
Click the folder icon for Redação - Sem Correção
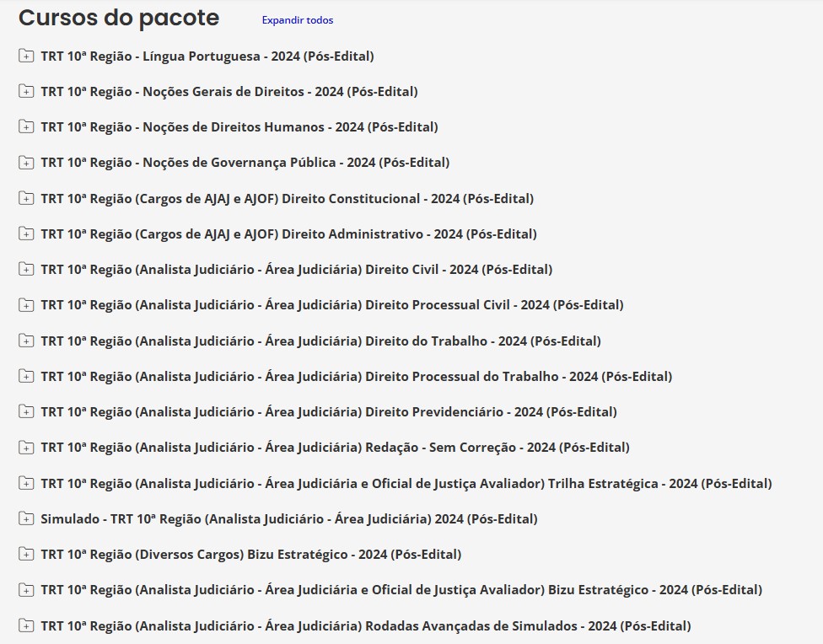tap(25, 448)
